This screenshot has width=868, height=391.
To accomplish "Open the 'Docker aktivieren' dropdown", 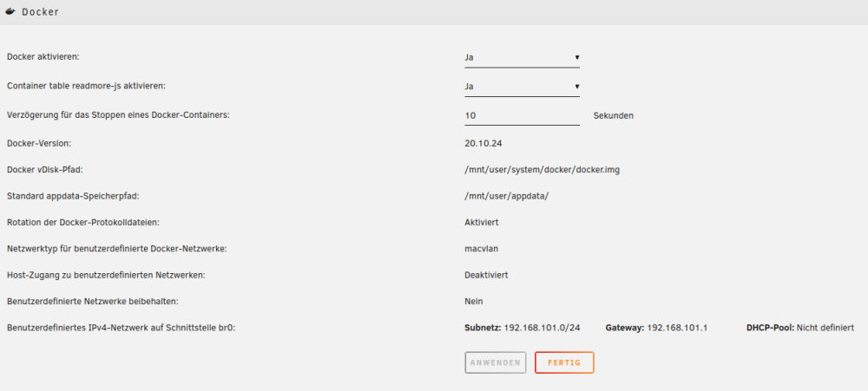I will coord(522,57).
